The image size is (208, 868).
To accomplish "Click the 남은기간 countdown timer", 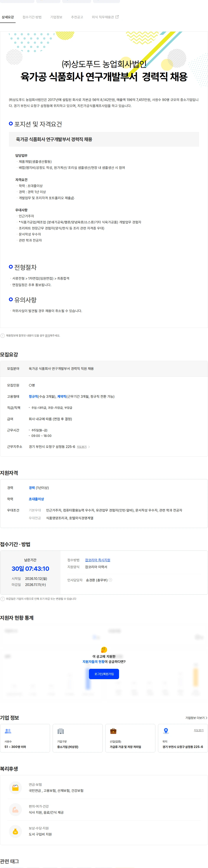I will tap(30, 569).
